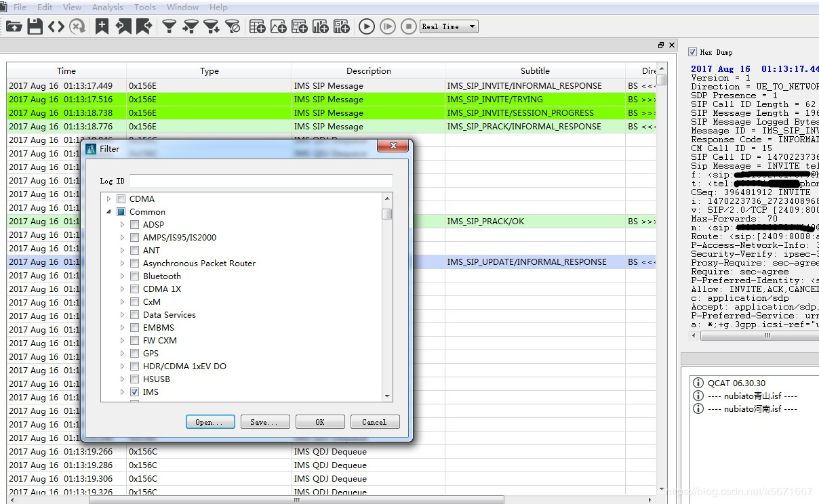The image size is (819, 504).
Task: Check the Bluetooth checkbox
Action: tap(134, 276)
